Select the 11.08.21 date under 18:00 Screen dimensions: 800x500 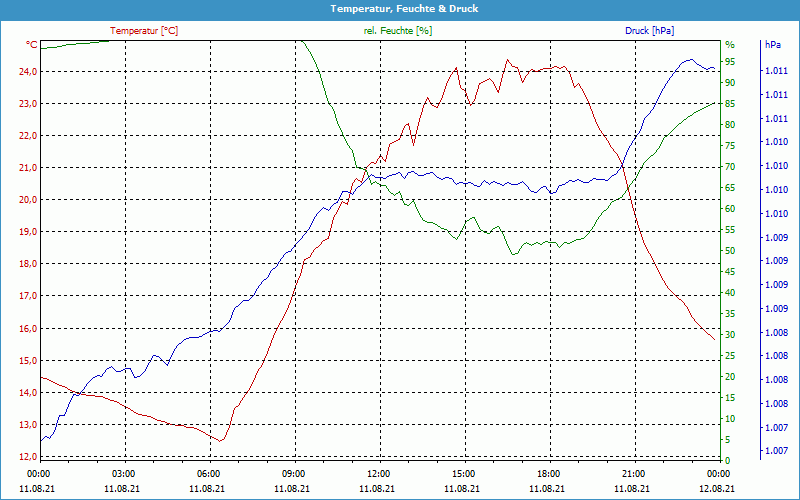(547, 488)
